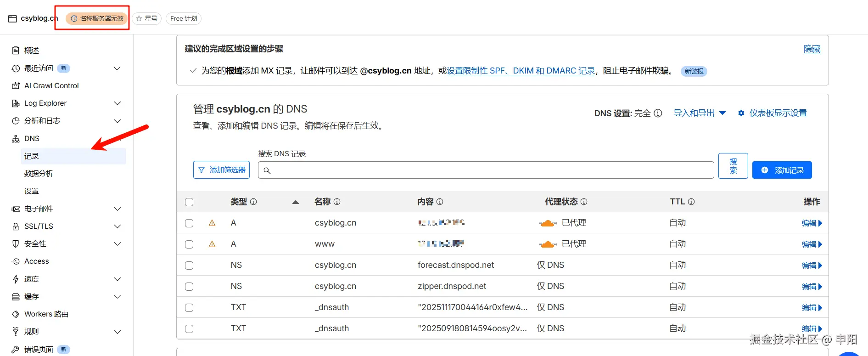Screen dimensions: 868x356
Task: Click the 搜索 button
Action: [x=733, y=166]
